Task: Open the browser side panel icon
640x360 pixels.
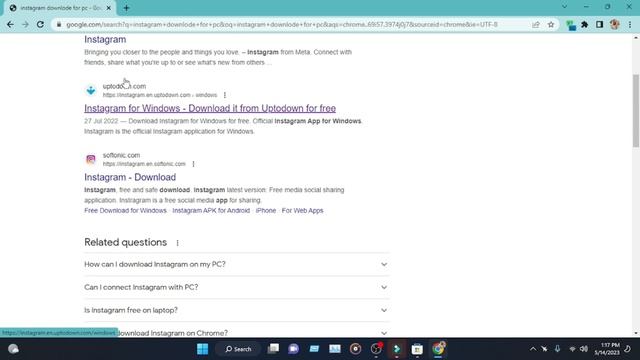Action: tap(599, 24)
